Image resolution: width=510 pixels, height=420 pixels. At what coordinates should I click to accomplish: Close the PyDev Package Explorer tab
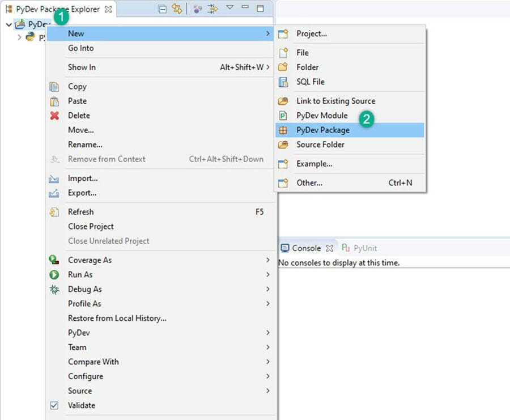pos(108,10)
